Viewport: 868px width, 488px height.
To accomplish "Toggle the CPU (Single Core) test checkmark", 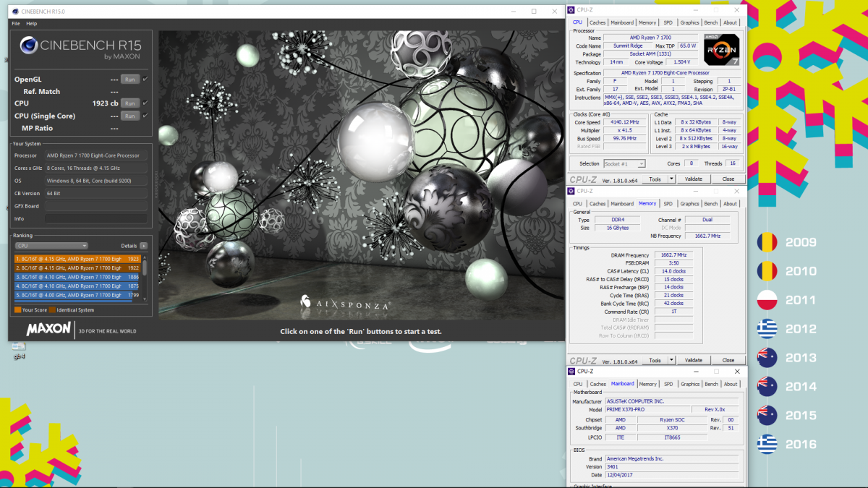I will click(145, 116).
